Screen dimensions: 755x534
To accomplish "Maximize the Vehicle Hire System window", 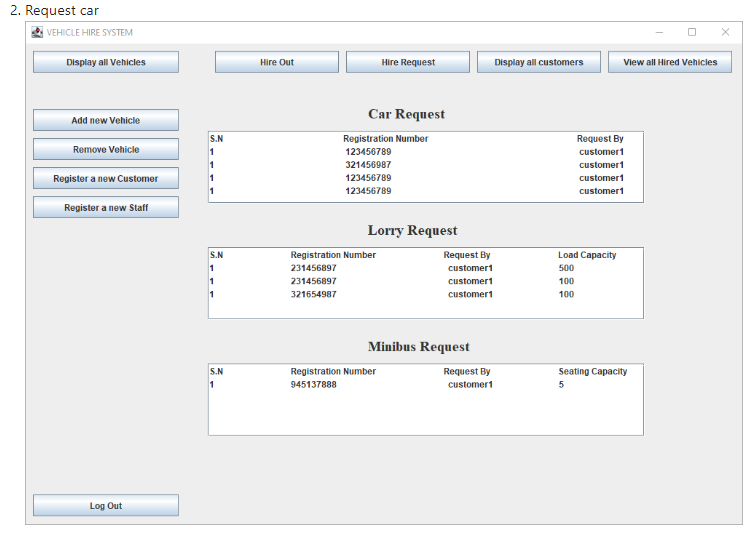I will point(692,32).
